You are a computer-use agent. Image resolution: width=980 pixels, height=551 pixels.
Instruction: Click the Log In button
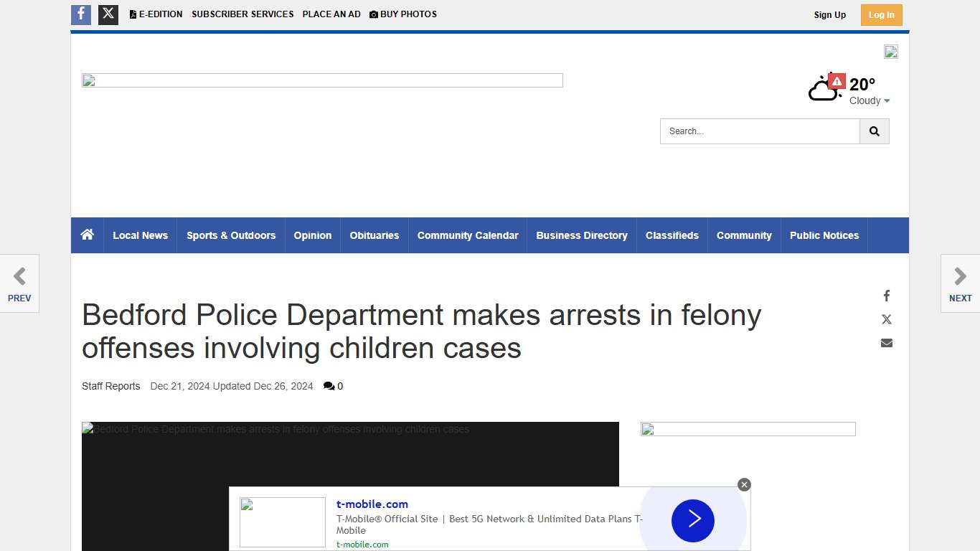click(x=881, y=14)
